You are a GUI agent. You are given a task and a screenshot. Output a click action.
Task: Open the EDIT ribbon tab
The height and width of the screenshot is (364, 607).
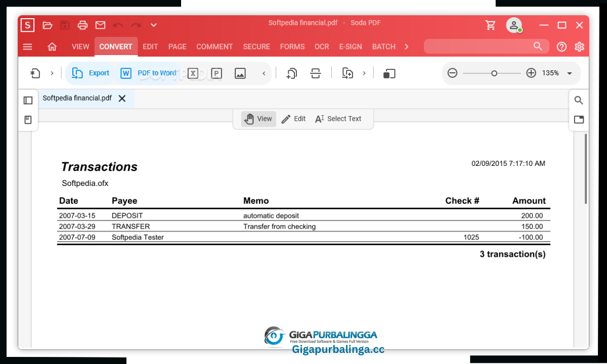(150, 47)
